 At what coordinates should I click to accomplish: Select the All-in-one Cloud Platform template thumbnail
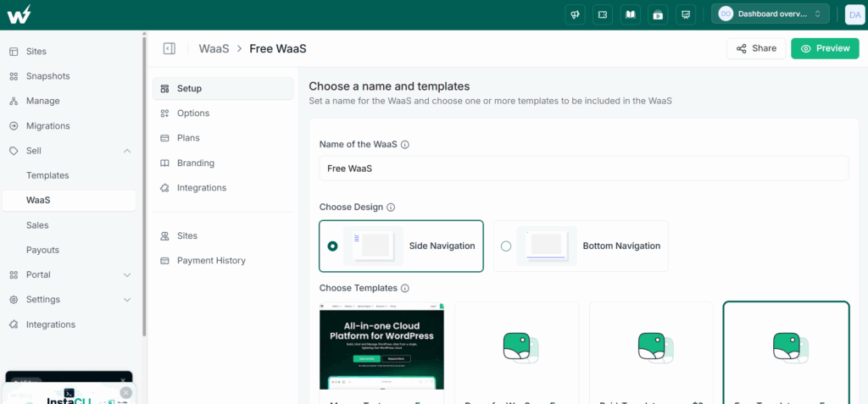click(381, 346)
